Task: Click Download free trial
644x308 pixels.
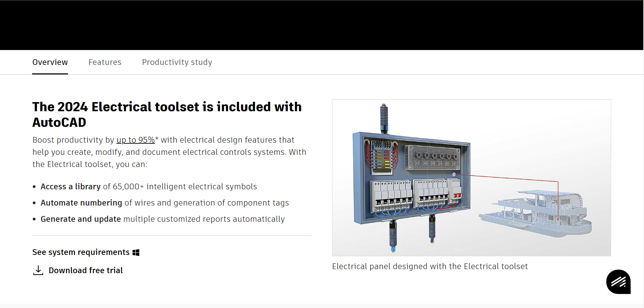Action: point(86,270)
